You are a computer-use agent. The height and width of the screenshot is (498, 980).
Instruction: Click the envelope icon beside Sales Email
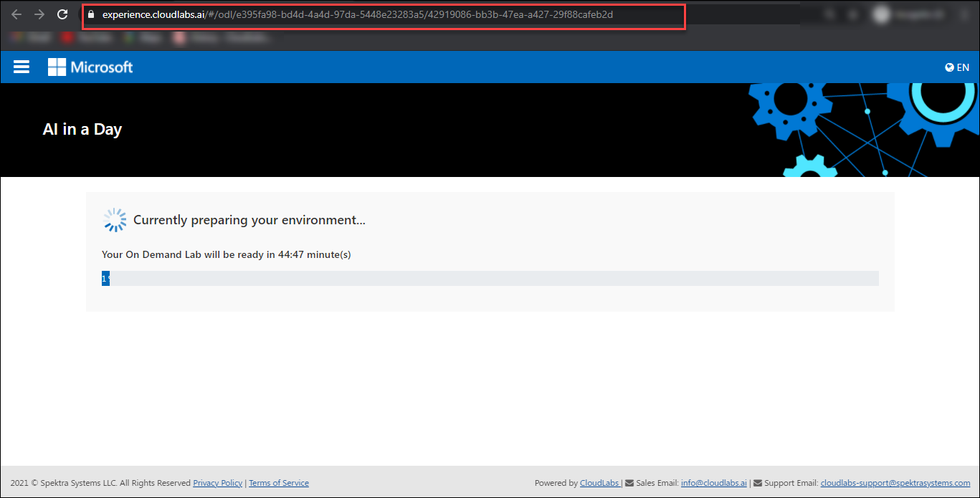coord(629,483)
